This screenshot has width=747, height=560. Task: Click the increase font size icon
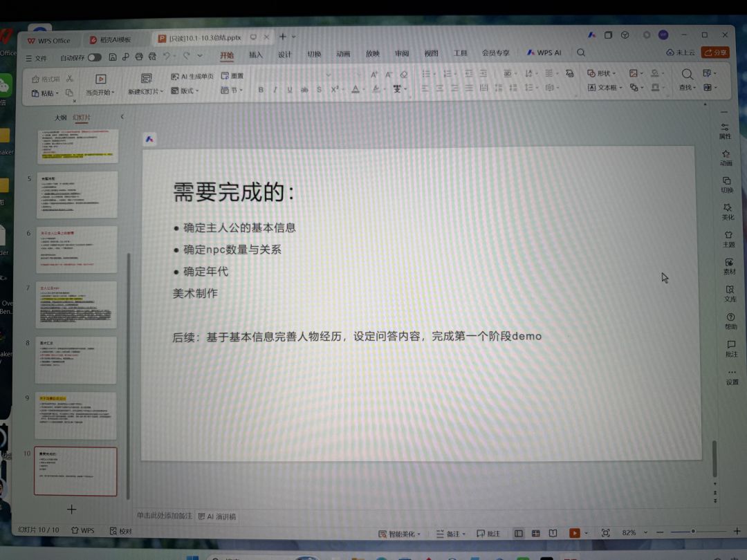pyautogui.click(x=374, y=74)
